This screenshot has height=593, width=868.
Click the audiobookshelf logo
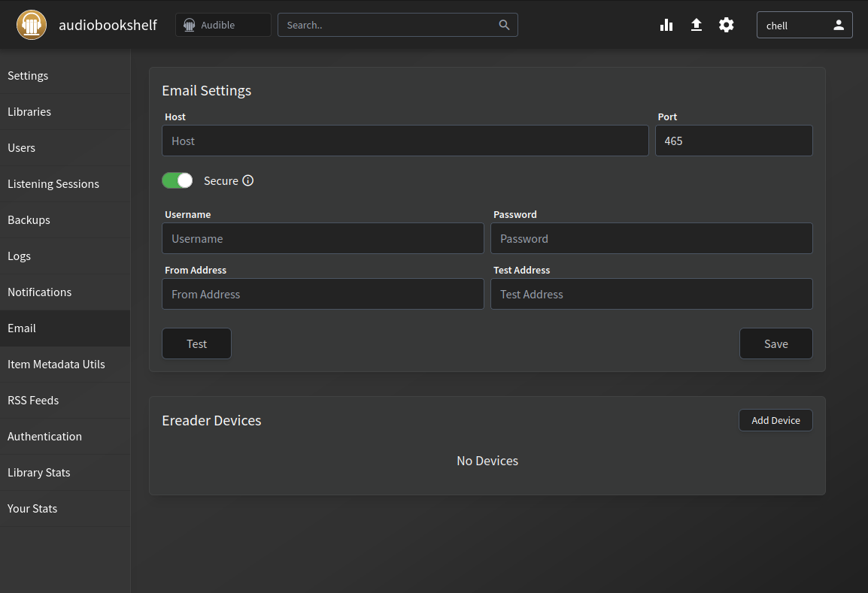pos(32,24)
